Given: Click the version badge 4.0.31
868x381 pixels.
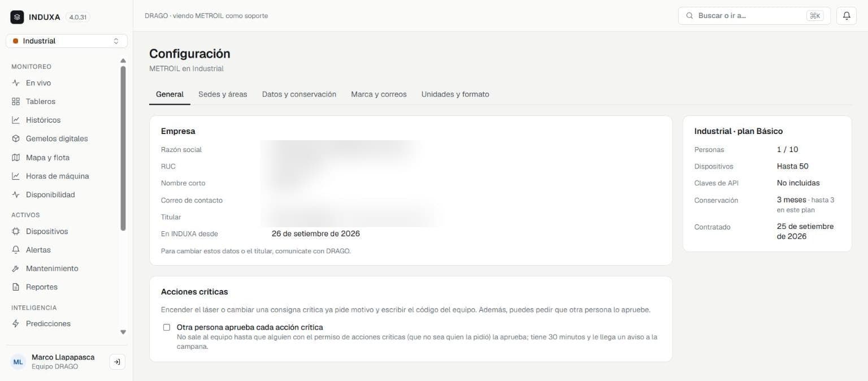Looking at the screenshot, I should 77,17.
